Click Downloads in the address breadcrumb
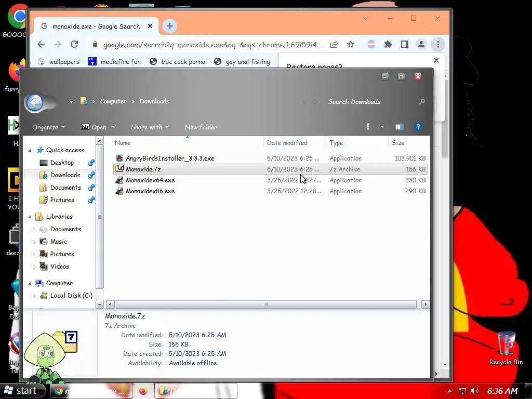The height and width of the screenshot is (399, 532). point(154,101)
